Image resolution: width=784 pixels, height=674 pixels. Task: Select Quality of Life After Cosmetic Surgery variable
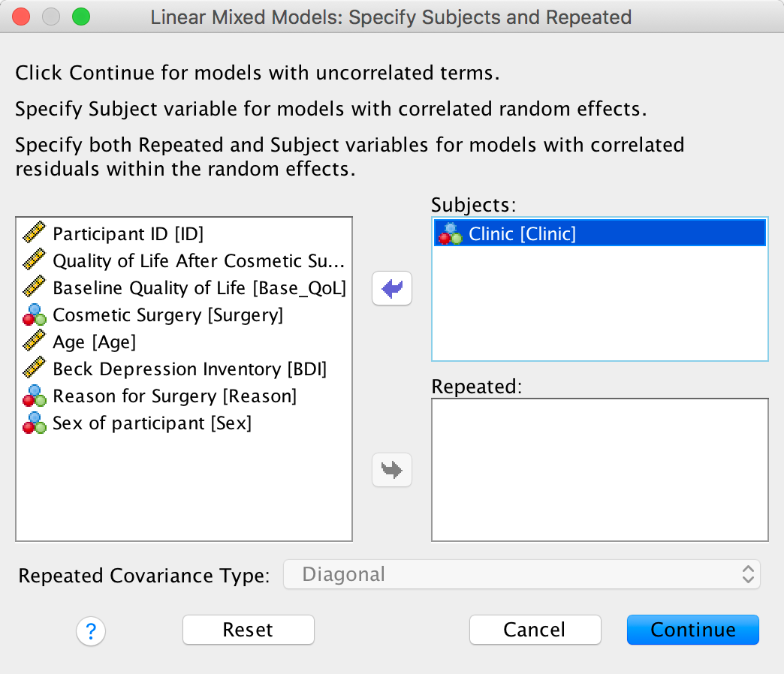(x=198, y=261)
